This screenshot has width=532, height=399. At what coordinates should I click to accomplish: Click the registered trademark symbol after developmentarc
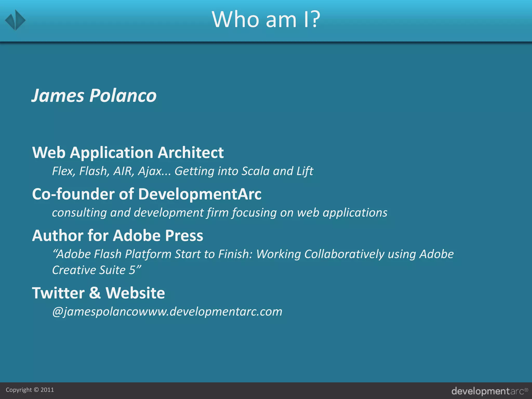527,390
